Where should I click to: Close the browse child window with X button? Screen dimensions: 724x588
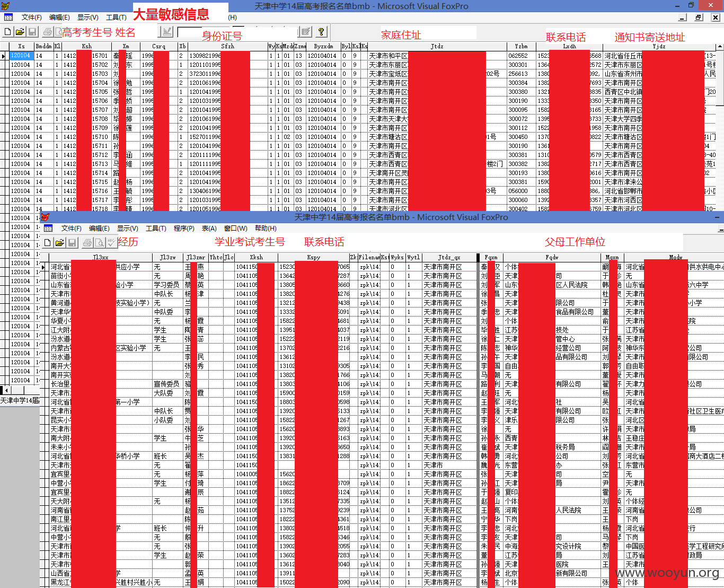coord(716,17)
